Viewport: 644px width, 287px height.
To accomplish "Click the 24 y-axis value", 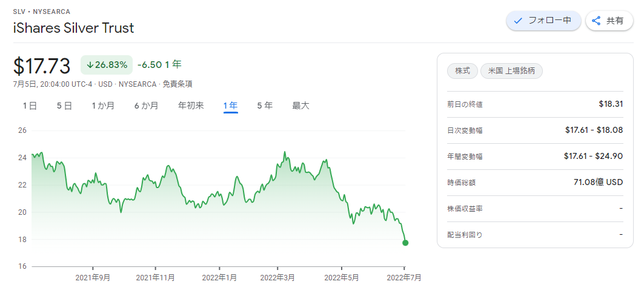I will (22, 158).
